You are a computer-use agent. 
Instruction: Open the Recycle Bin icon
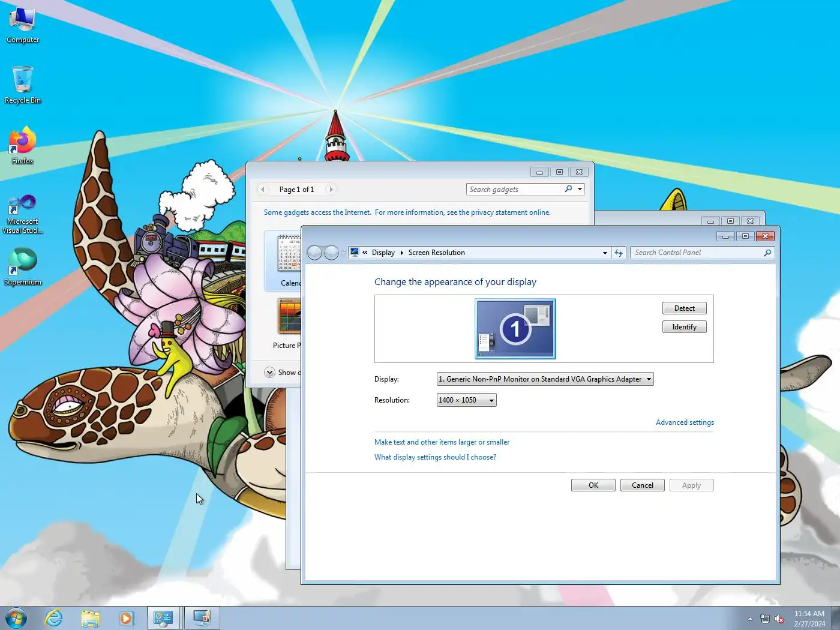point(23,85)
